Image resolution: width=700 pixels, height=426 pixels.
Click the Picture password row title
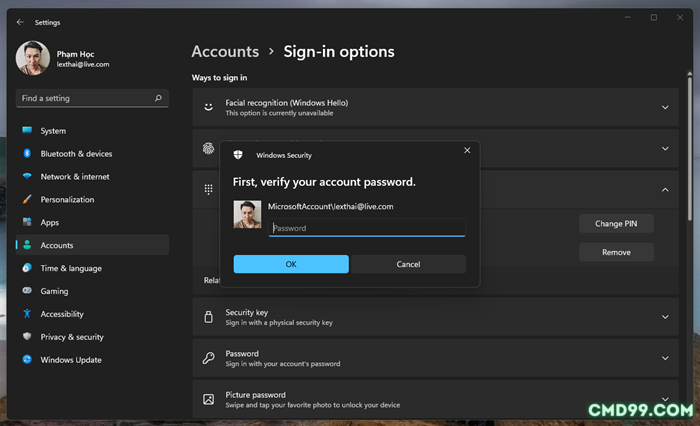tap(255, 395)
